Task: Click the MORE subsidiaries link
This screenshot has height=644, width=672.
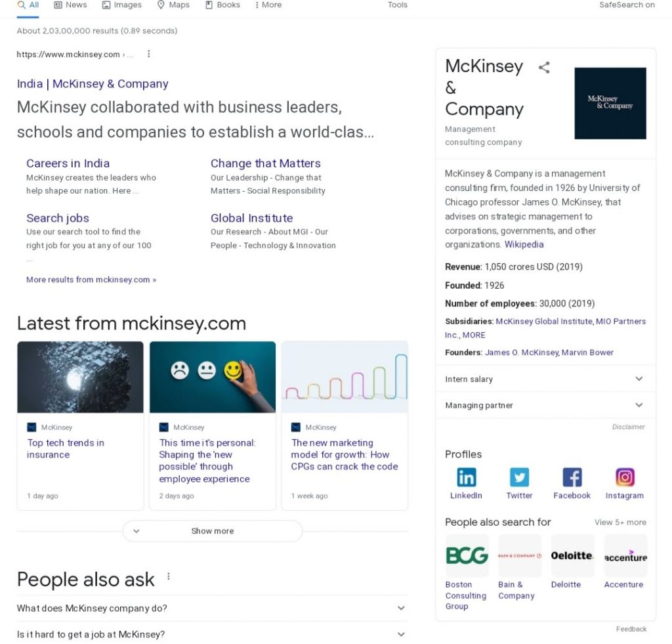Action: (474, 335)
